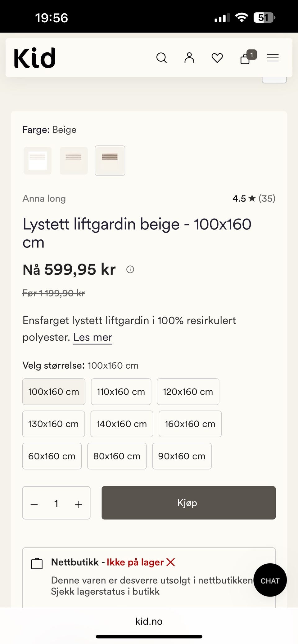Open the hamburger menu icon
This screenshot has width=298, height=644.
(x=273, y=58)
